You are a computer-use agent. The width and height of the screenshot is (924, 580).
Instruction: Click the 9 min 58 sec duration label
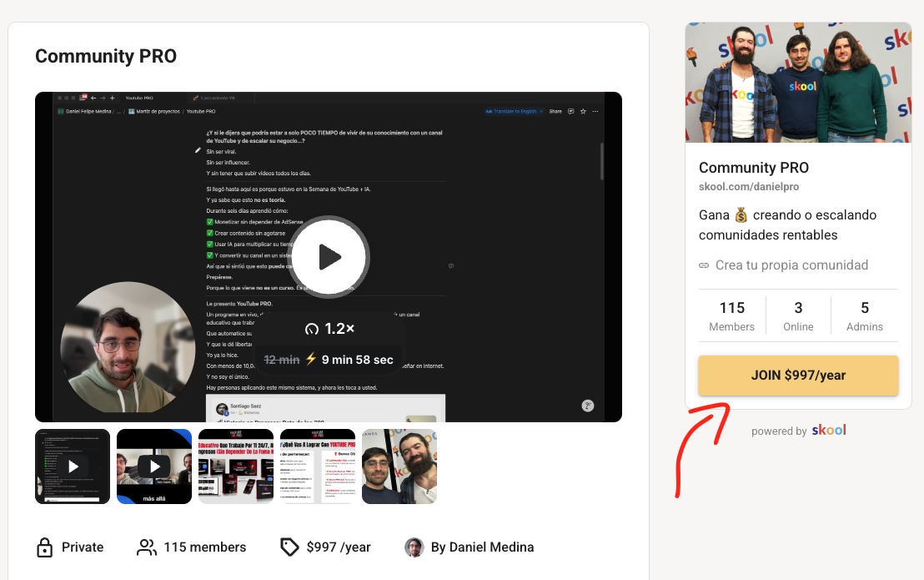click(x=357, y=360)
